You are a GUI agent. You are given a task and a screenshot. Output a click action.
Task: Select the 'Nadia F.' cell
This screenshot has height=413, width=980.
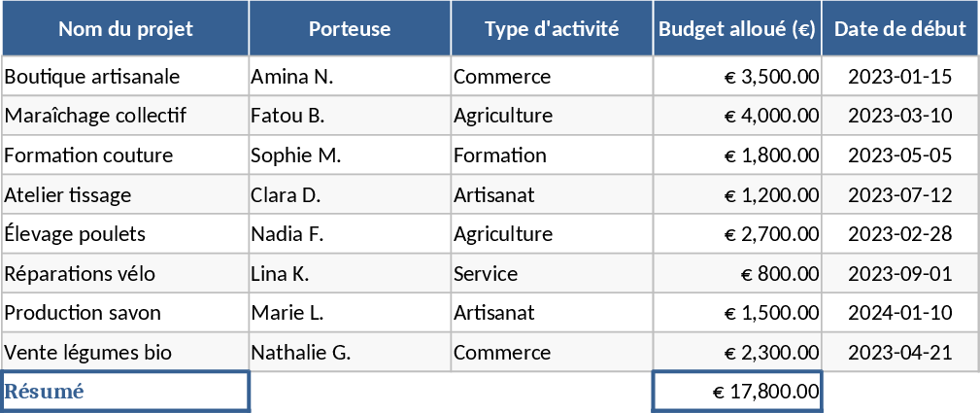[x=350, y=234]
